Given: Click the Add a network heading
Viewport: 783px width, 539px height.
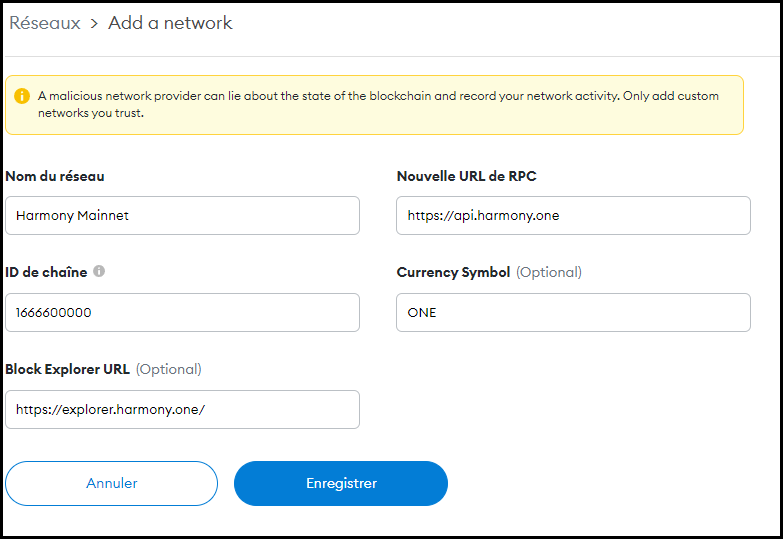Looking at the screenshot, I should 170,23.
